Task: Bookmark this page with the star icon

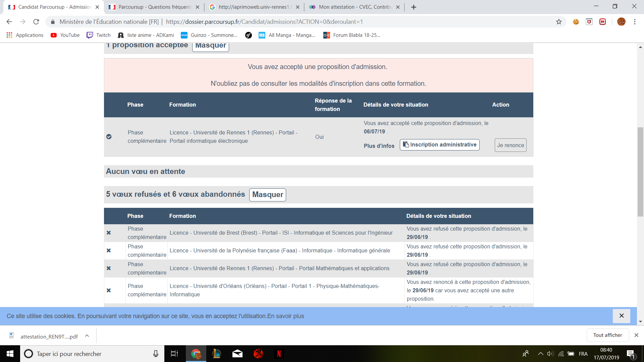Action: click(559, 22)
